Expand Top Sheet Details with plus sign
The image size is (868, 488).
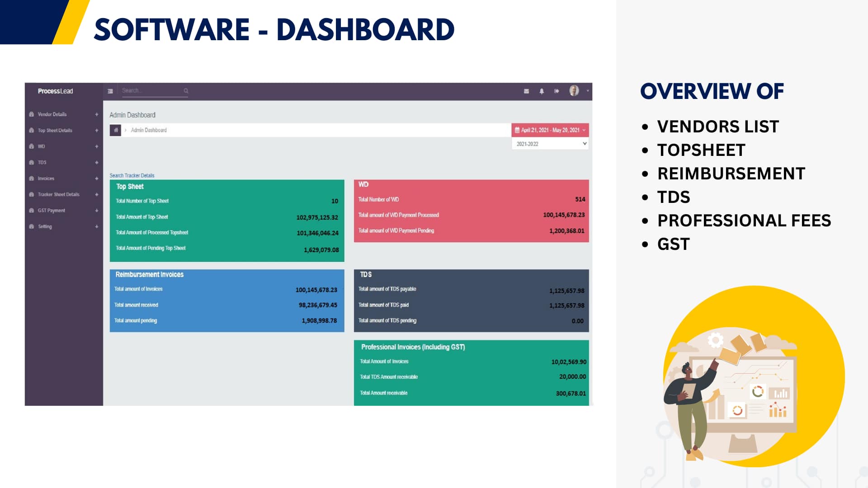pos(97,131)
